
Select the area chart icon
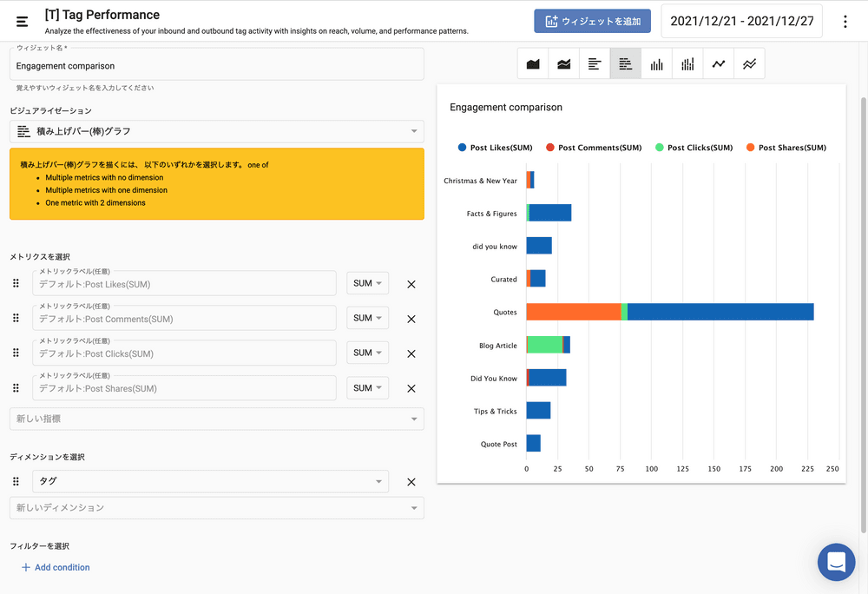(533, 64)
